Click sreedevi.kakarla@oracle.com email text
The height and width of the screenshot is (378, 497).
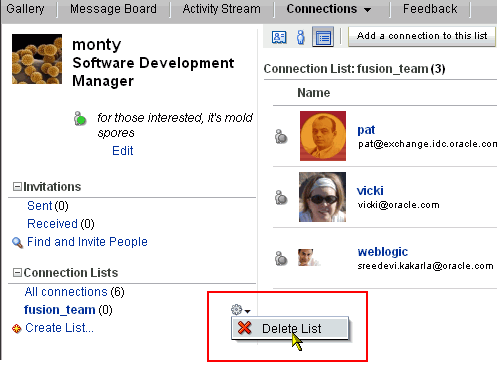(425, 266)
